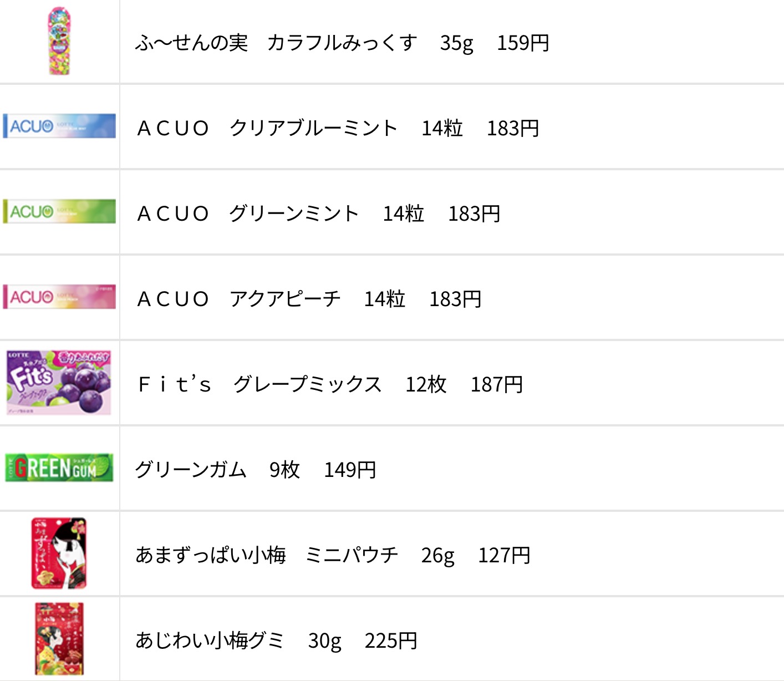Select the ACUO グリーンミント 14粒 product name
784x681 pixels.
[281, 214]
